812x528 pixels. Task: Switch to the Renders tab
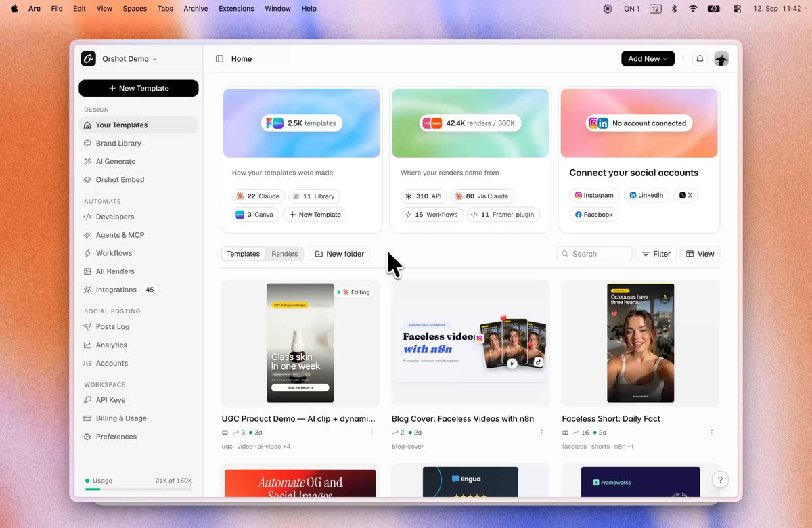[285, 254]
